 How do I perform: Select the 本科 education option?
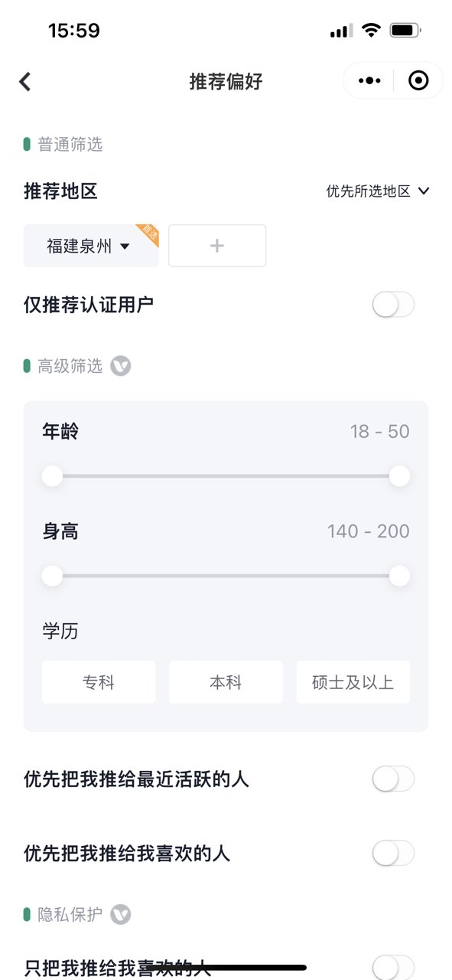(226, 682)
